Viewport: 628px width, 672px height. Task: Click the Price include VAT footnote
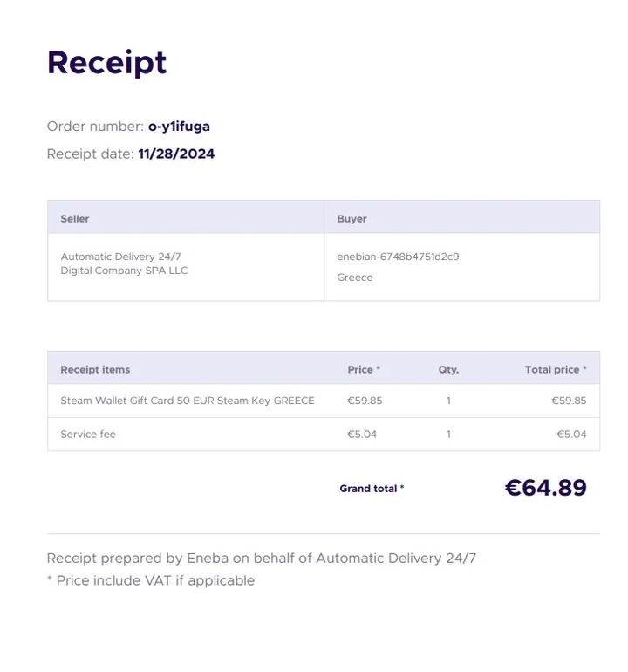(150, 581)
